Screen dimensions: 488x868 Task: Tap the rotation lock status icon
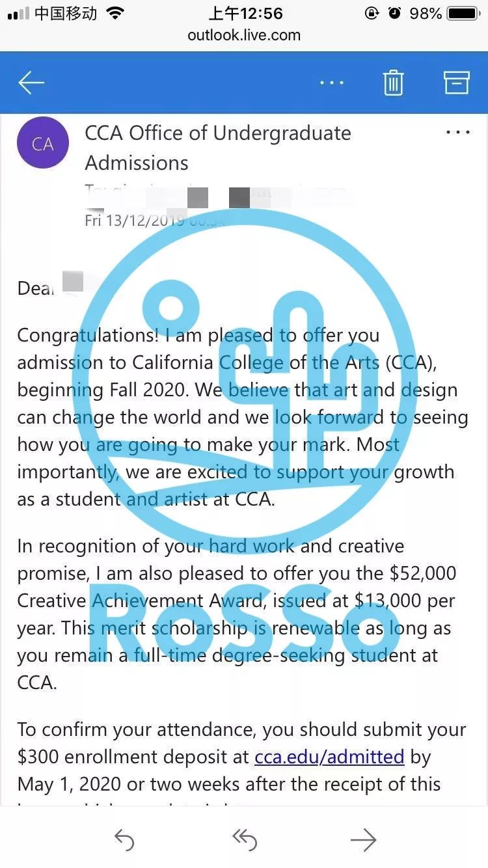tap(372, 13)
